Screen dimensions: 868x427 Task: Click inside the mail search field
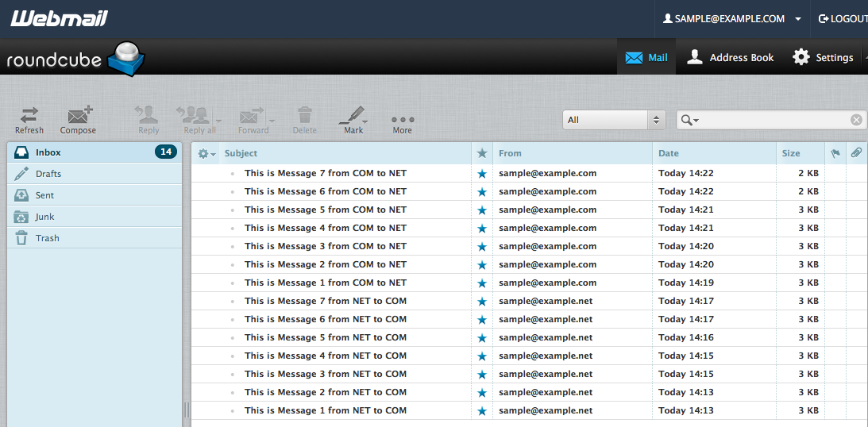tap(773, 120)
